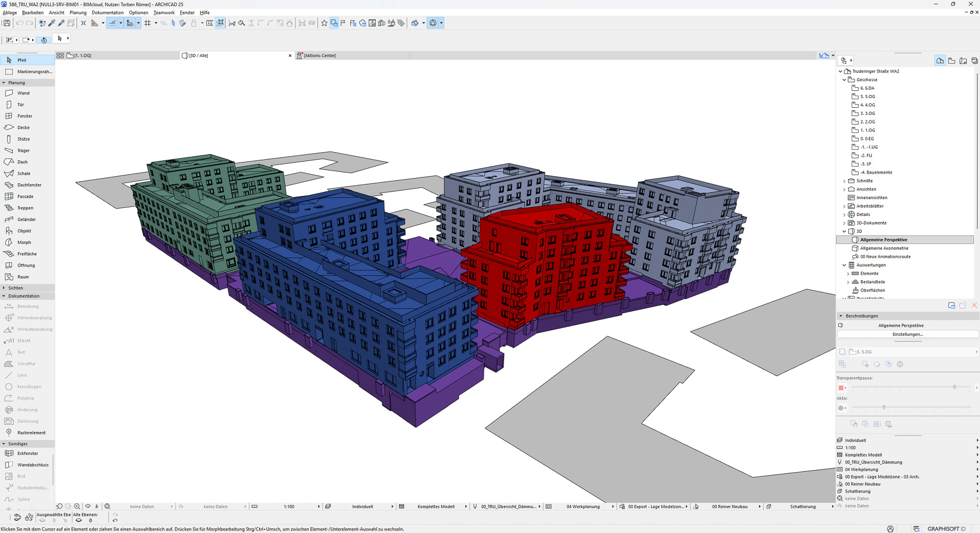Select the Treppen stair tool

(x=25, y=208)
